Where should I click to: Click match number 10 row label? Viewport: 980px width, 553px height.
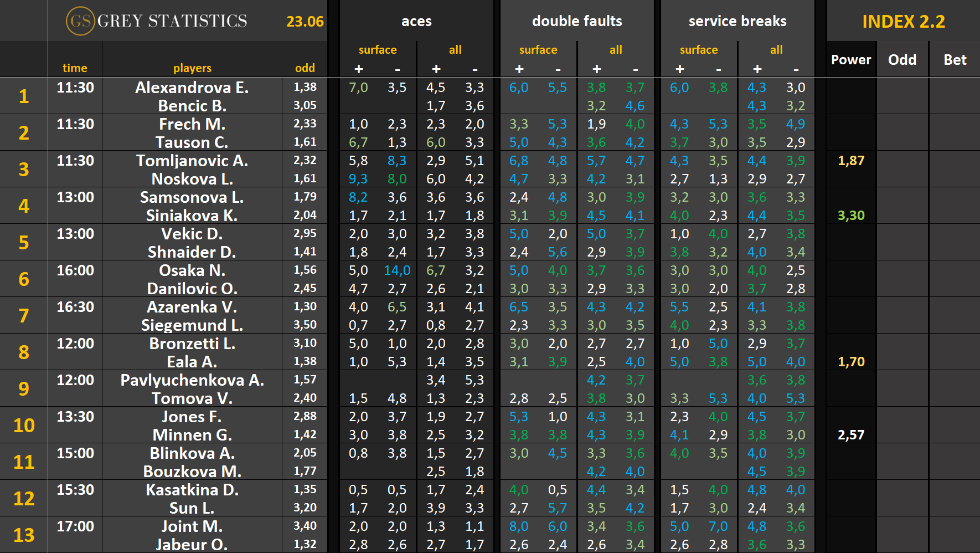click(x=24, y=426)
